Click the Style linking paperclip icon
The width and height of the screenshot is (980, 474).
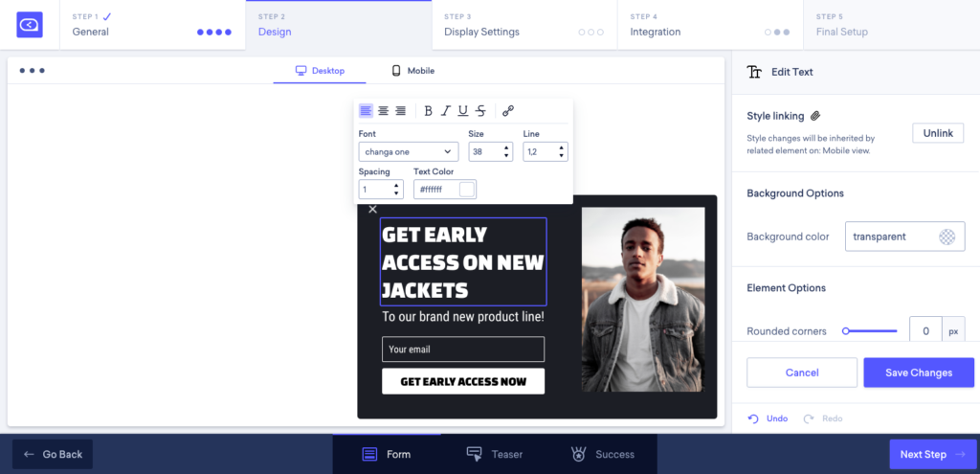click(x=815, y=116)
